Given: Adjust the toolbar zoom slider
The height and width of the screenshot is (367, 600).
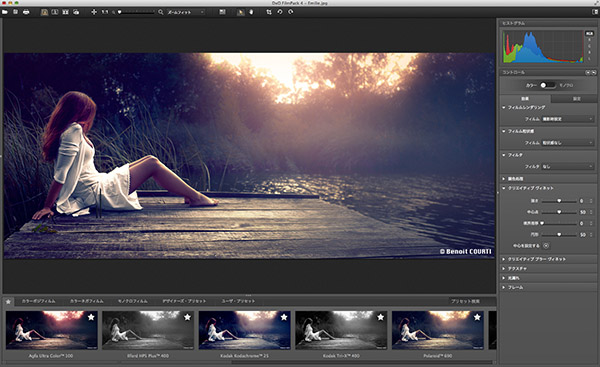Looking at the screenshot, I should coord(136,12).
